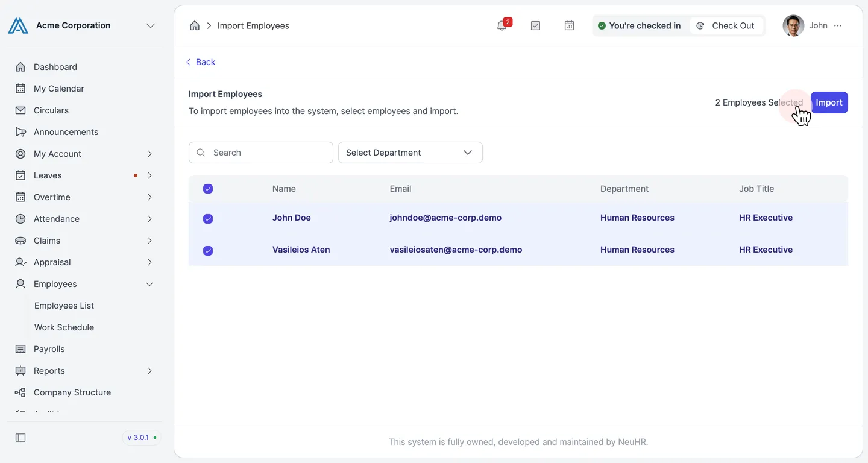Click the You're checked in status
Screen dimensions: 868x463
pyautogui.click(x=639, y=25)
